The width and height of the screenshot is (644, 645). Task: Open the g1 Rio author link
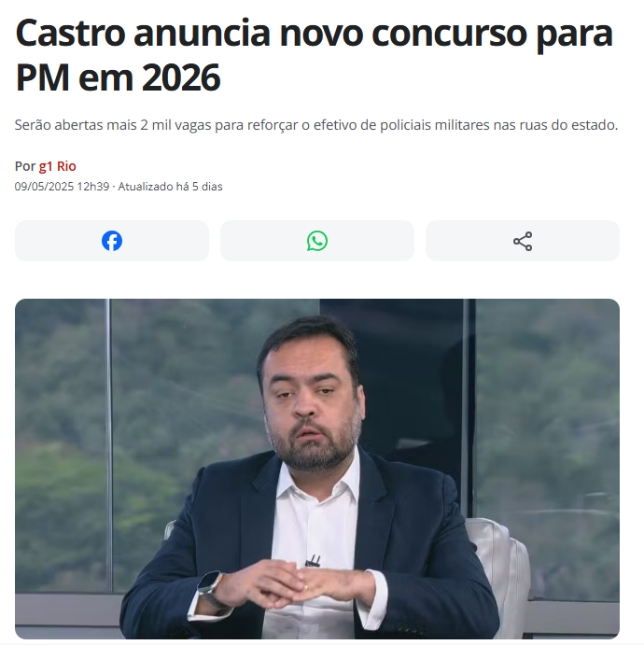(x=58, y=166)
